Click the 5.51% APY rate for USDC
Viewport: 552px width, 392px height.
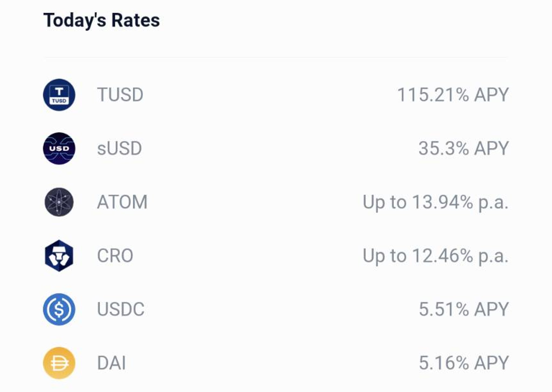pos(464,309)
